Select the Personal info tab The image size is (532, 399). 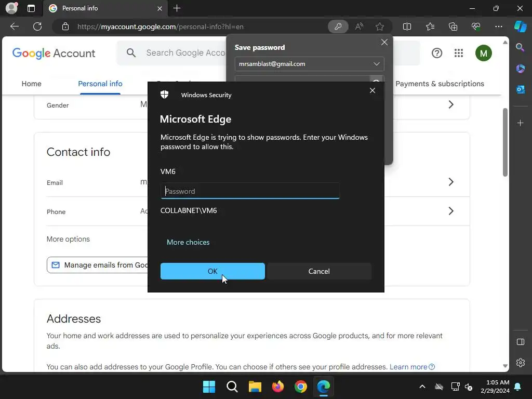[100, 84]
